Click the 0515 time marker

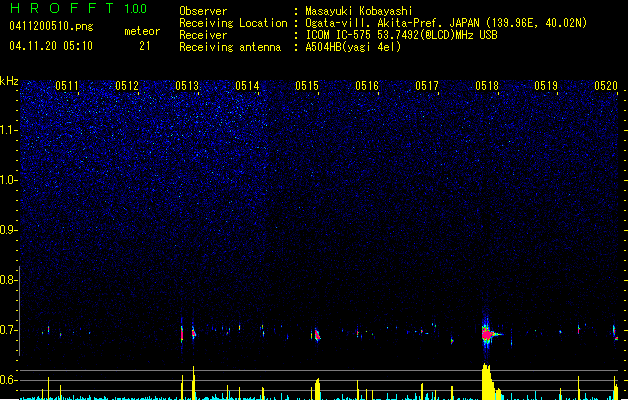coord(307,86)
